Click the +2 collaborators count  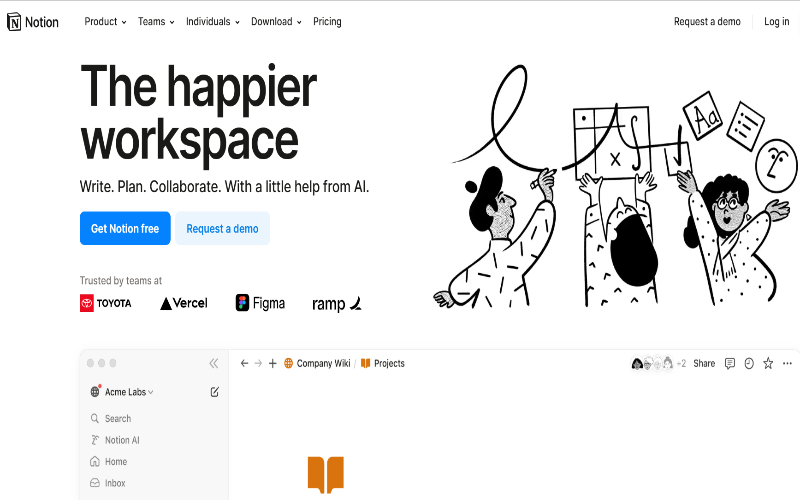(682, 363)
